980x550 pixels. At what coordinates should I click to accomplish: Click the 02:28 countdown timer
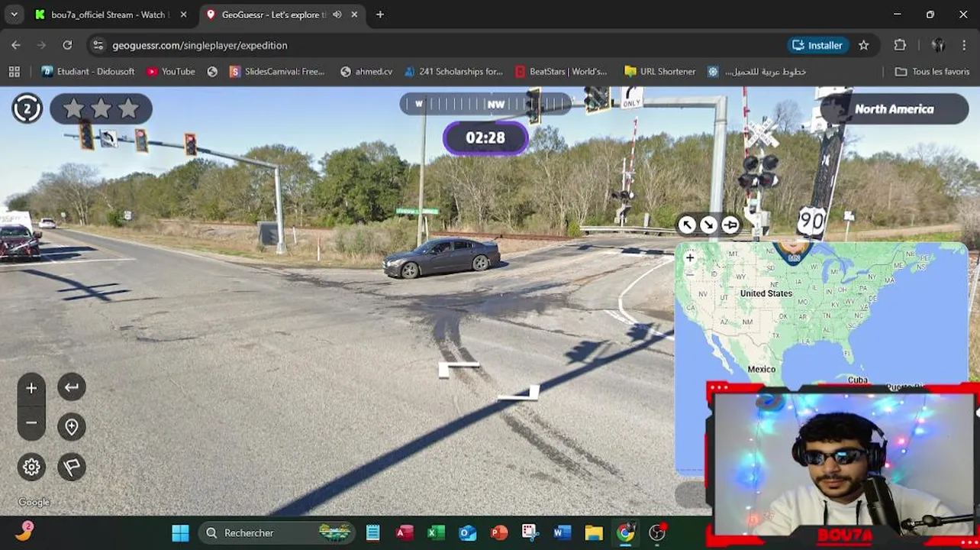pos(485,138)
